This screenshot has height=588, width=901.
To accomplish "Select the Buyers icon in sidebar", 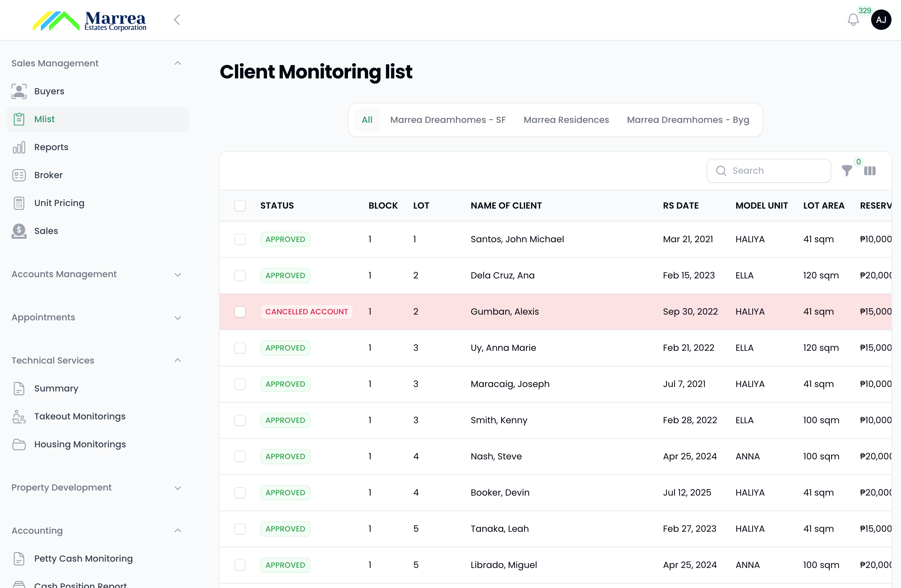I will (x=19, y=91).
